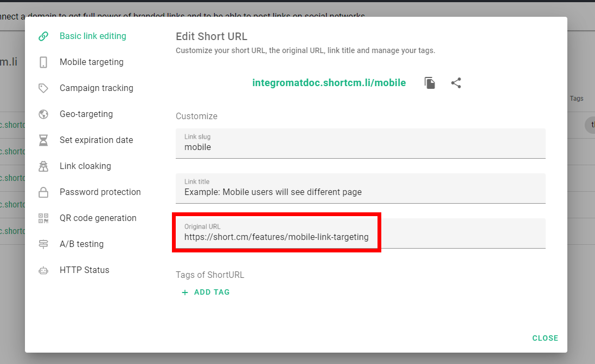The image size is (595, 364).
Task: Open Password protection settings
Action: coord(100,192)
